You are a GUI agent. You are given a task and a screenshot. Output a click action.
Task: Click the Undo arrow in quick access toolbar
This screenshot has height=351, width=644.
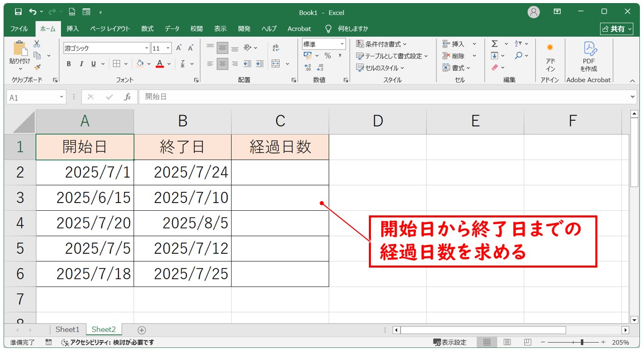33,11
